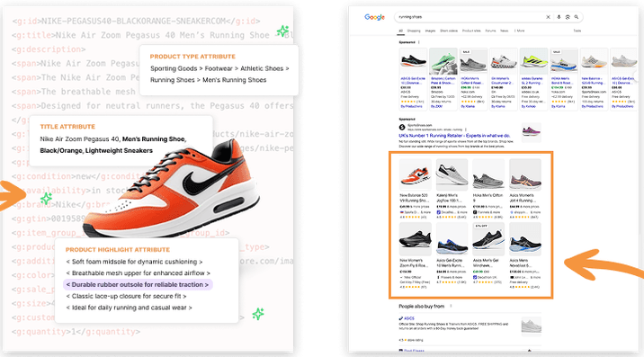This screenshot has height=357, width=644.
Task: Switch to the Images tab
Action: coord(430,31)
